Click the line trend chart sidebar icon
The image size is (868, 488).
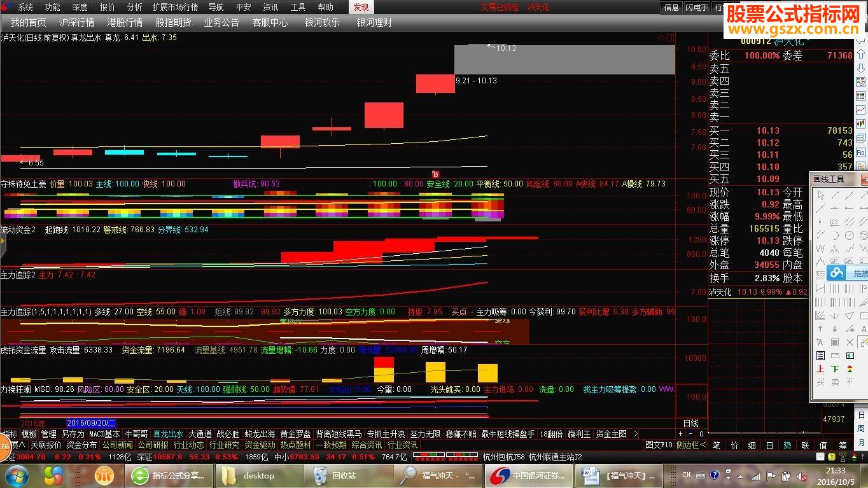(861, 110)
